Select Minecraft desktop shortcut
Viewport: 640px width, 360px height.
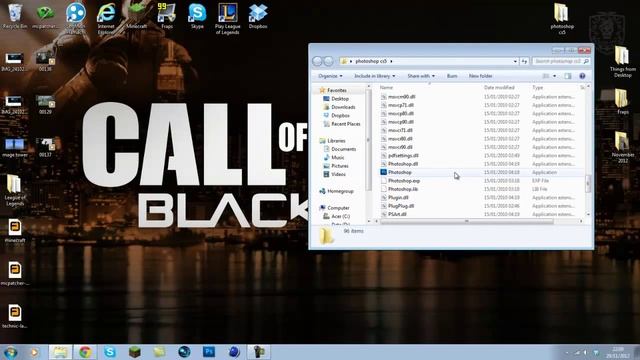pos(136,16)
